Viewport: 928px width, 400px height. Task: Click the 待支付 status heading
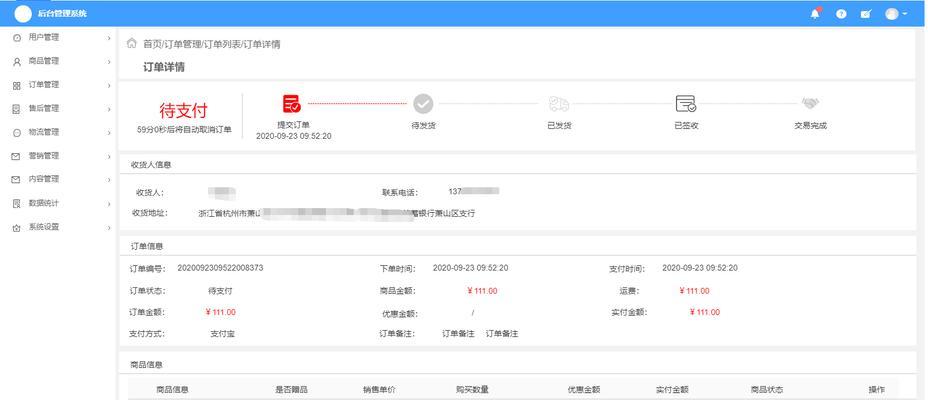pyautogui.click(x=183, y=110)
